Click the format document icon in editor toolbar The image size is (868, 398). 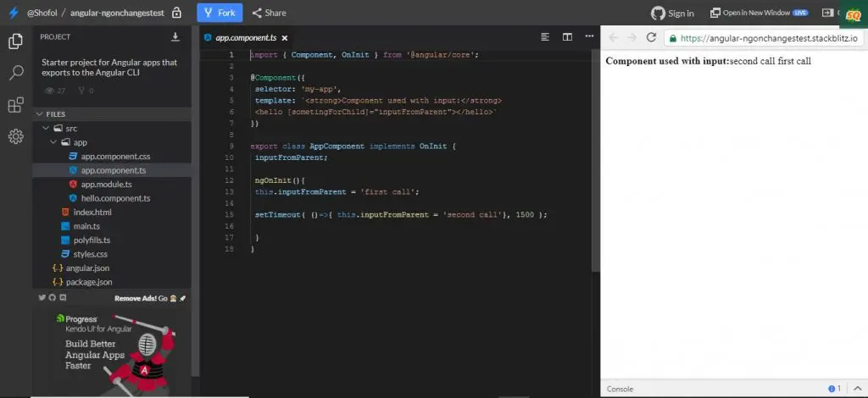(x=545, y=37)
